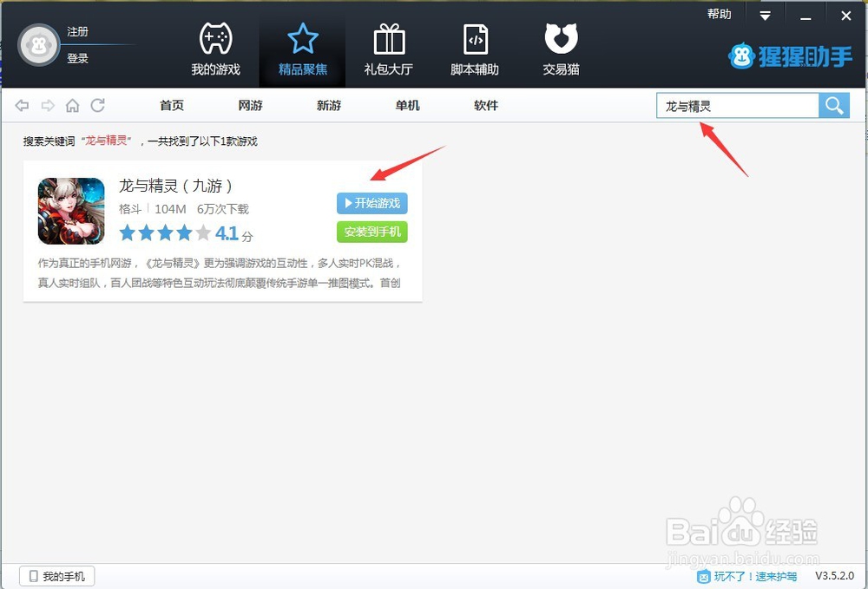Refresh the page with the refresh icon

pos(98,105)
